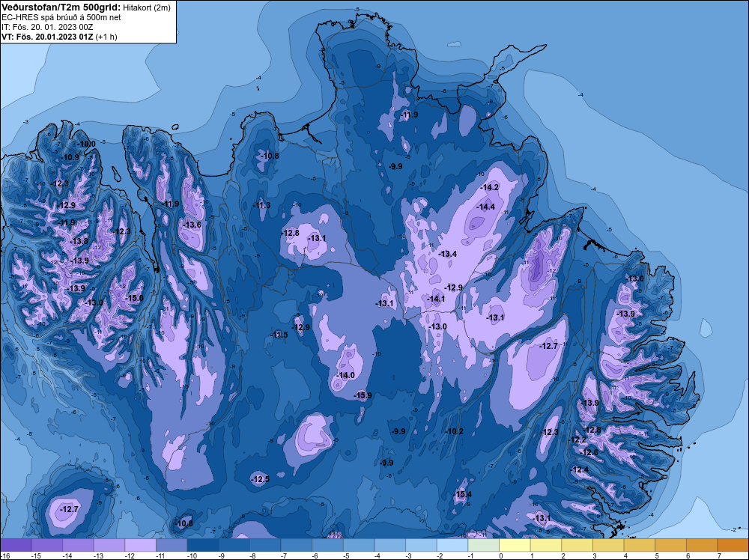Click the temperature value -12.5 on the map

[261, 479]
